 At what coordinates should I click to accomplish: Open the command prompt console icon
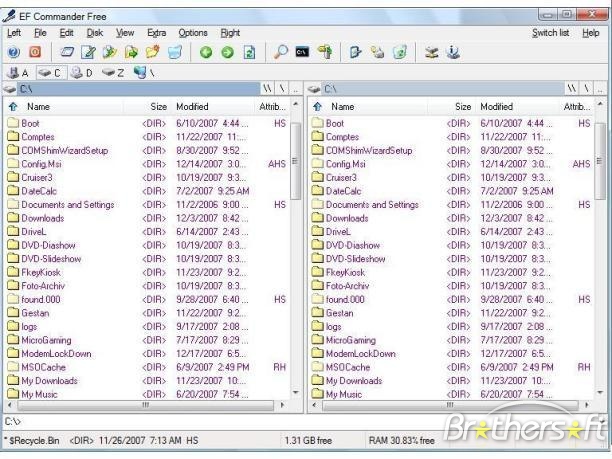tap(302, 52)
